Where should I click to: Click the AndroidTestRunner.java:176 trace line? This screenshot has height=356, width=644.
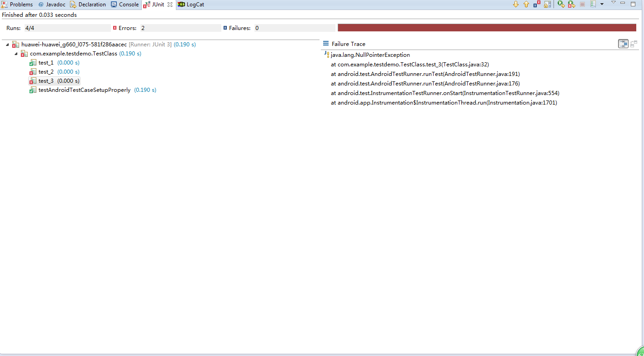(x=425, y=84)
